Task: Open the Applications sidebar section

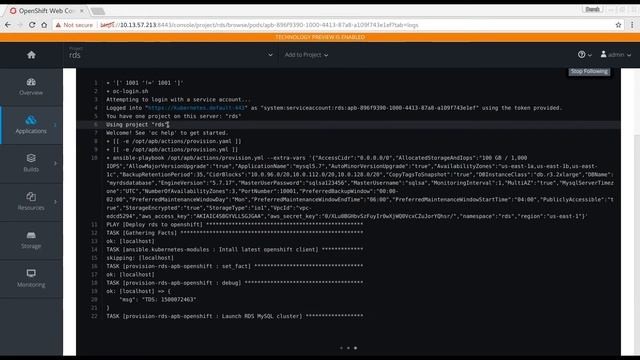Action: point(31,125)
